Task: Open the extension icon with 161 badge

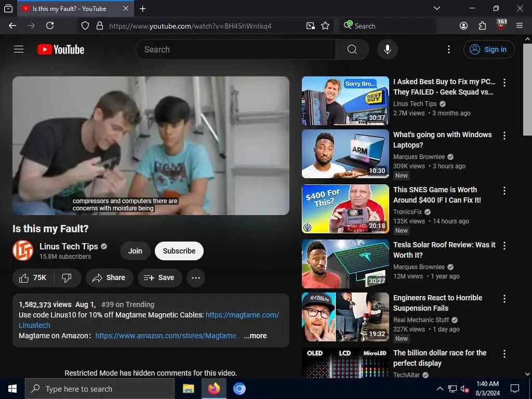Action: [501, 25]
